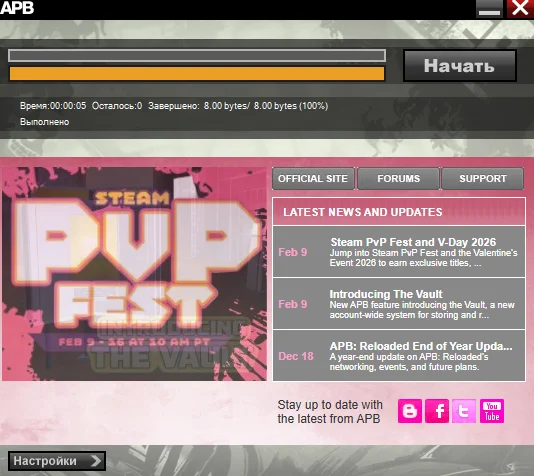Open the APB Twitter icon
Viewport: 534px width, 476px height.
(x=464, y=411)
